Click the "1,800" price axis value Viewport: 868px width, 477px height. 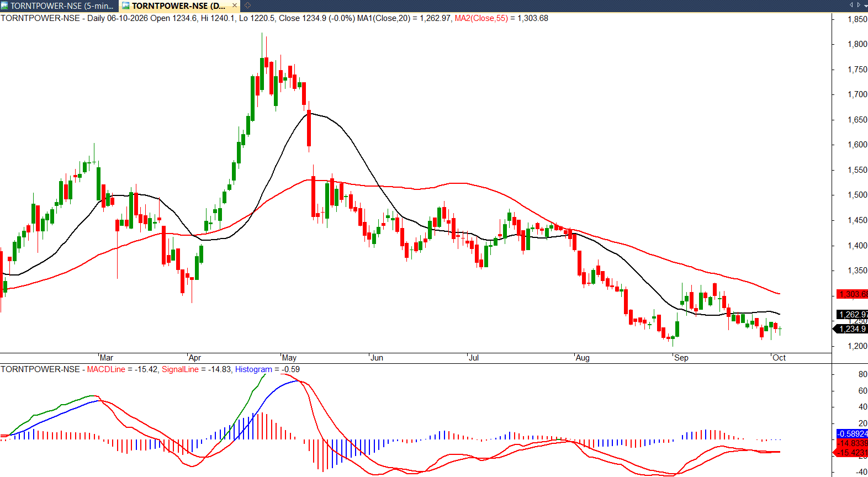pyautogui.click(x=858, y=44)
